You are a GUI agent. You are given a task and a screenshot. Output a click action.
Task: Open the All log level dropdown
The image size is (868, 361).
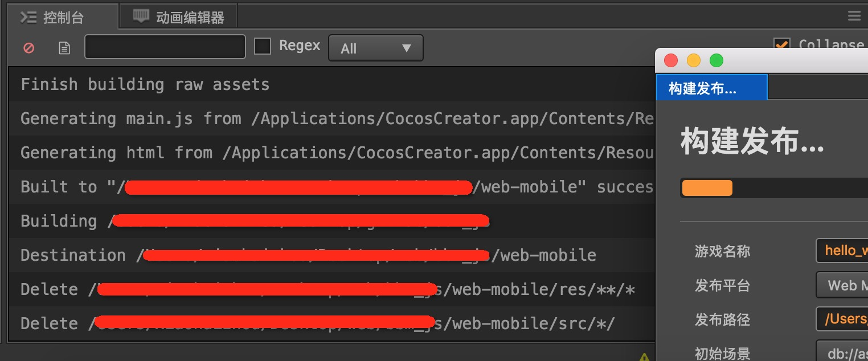(375, 48)
